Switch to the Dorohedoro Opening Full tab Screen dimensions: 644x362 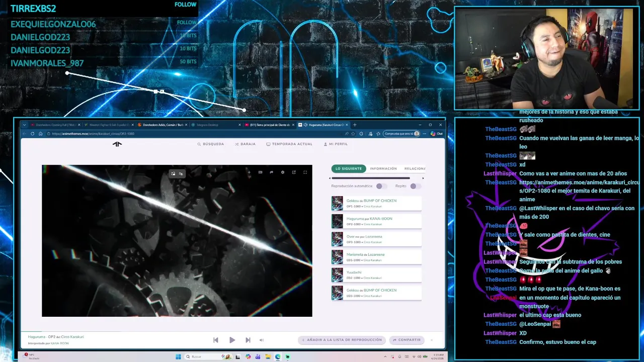(x=54, y=125)
